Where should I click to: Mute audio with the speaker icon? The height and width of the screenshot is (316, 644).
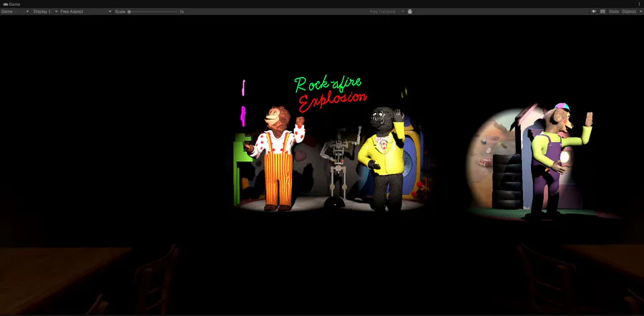coord(593,11)
